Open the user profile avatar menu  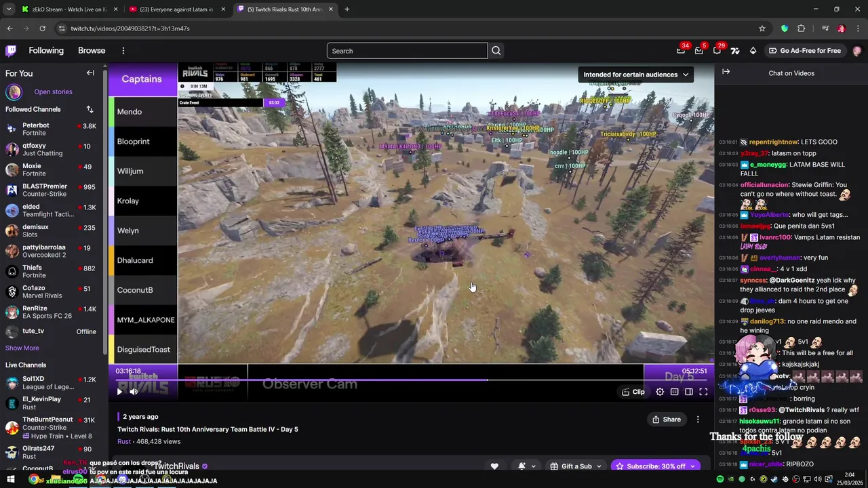click(x=857, y=51)
